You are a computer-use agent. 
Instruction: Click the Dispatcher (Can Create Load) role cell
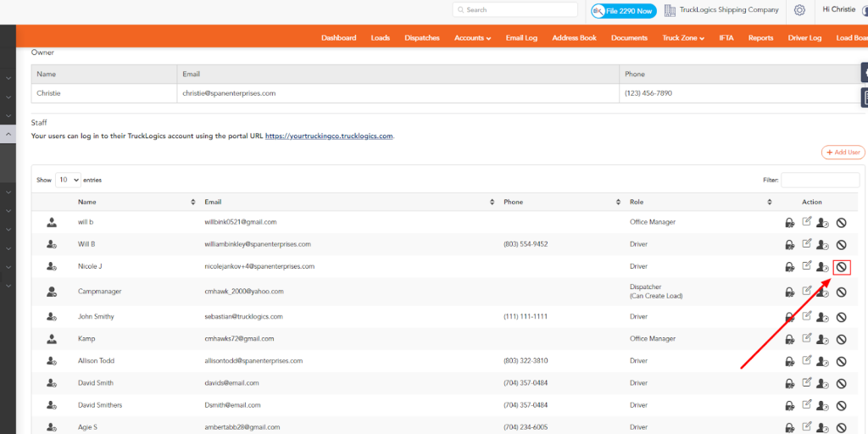657,292
